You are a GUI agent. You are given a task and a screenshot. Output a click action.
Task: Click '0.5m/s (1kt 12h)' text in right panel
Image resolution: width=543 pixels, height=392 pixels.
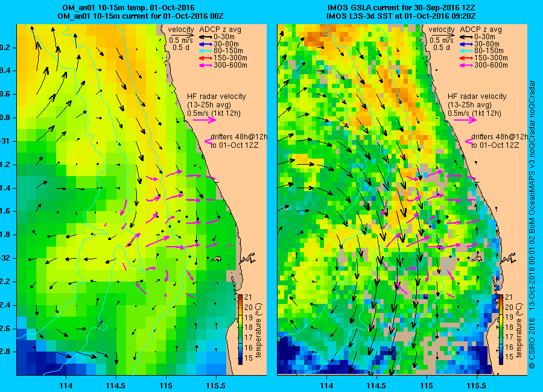click(x=474, y=113)
